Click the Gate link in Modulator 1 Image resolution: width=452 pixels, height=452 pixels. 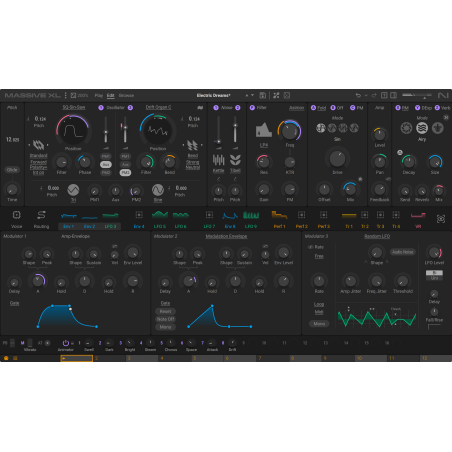point(14,303)
